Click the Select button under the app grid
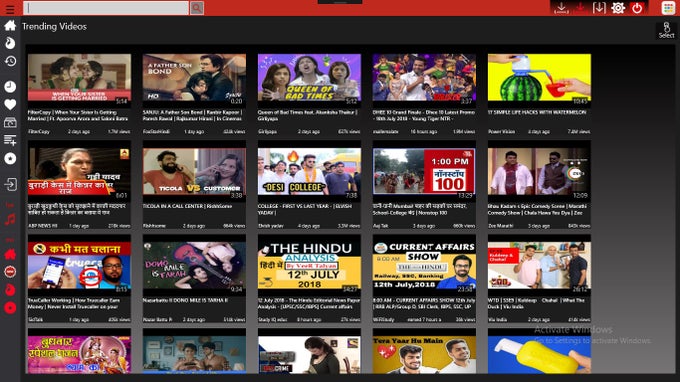The image size is (680, 382). (x=667, y=31)
